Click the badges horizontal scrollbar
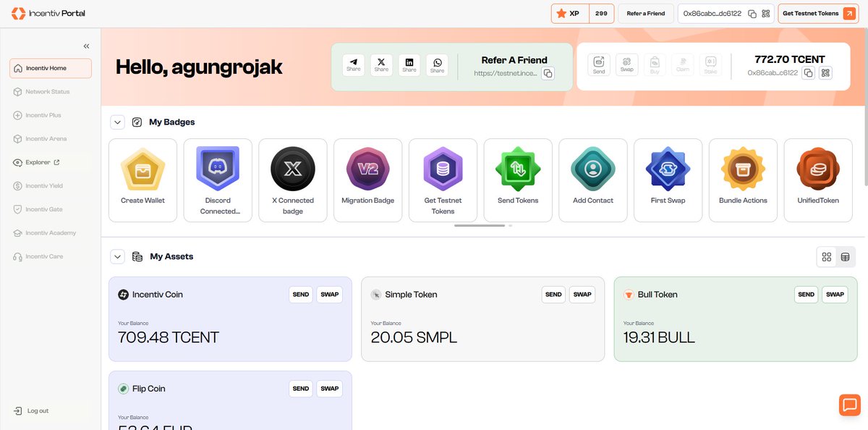Screen dimensions: 868x430 coord(480,226)
